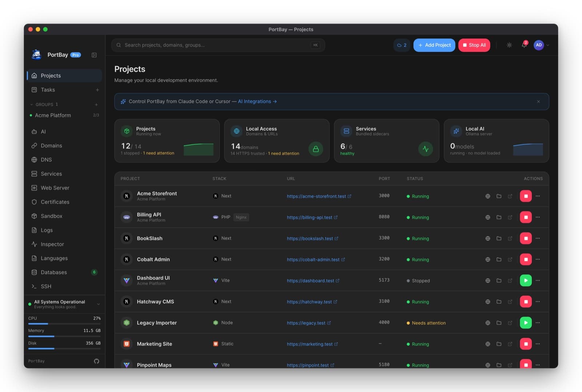Open the dashboard.test URL

click(313, 280)
